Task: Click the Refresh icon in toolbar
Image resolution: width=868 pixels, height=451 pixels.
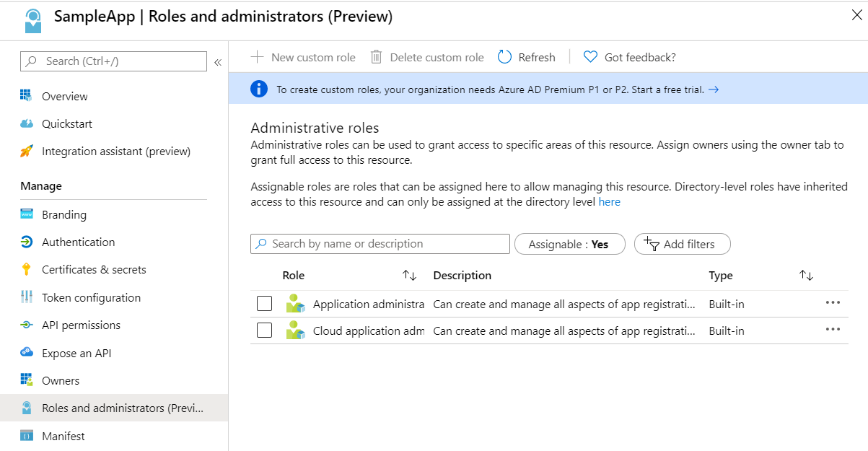Action: pyautogui.click(x=505, y=57)
